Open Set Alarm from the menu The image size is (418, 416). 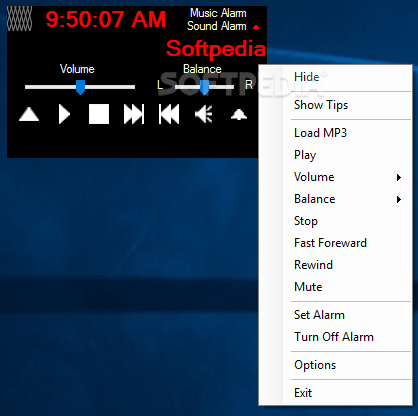(335, 315)
